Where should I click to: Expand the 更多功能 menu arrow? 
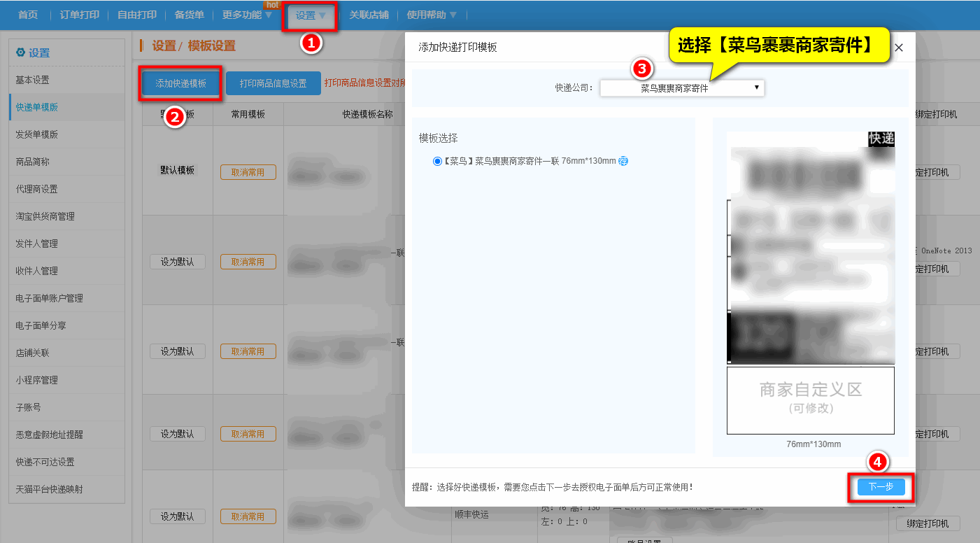(x=269, y=15)
